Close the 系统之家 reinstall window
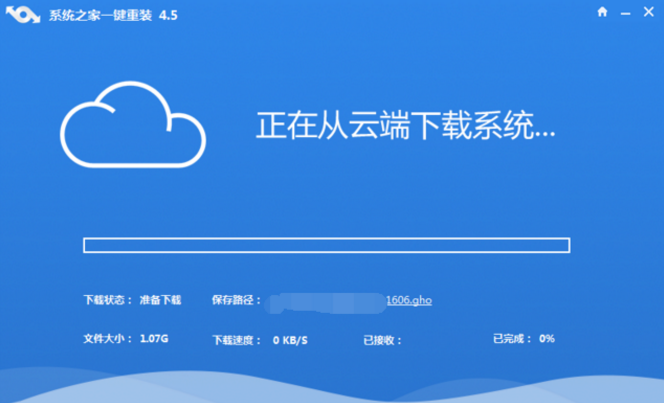The image size is (664, 403). coord(647,13)
